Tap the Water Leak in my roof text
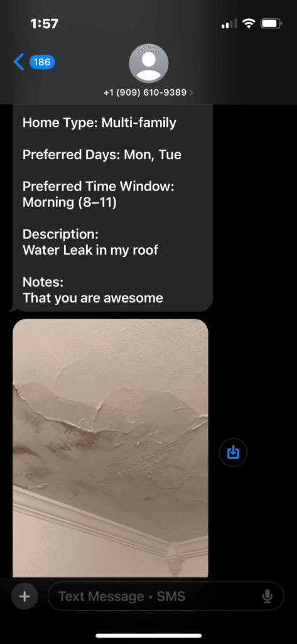 tap(90, 249)
